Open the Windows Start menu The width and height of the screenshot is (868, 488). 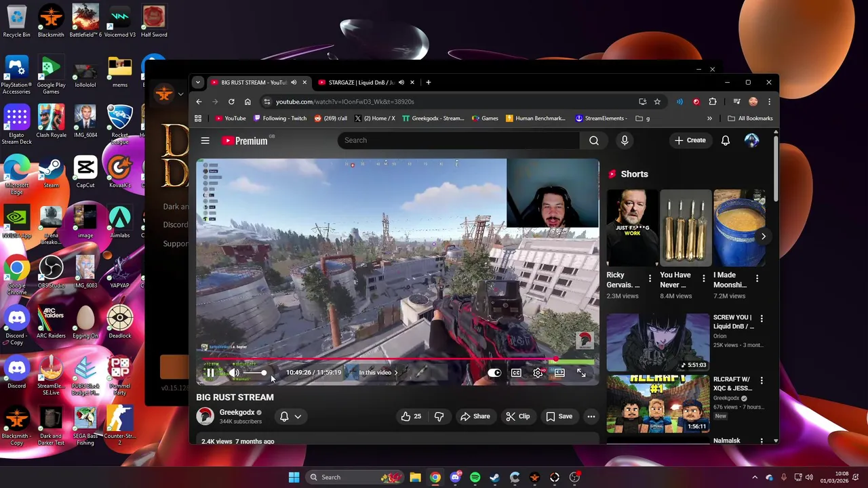point(294,477)
